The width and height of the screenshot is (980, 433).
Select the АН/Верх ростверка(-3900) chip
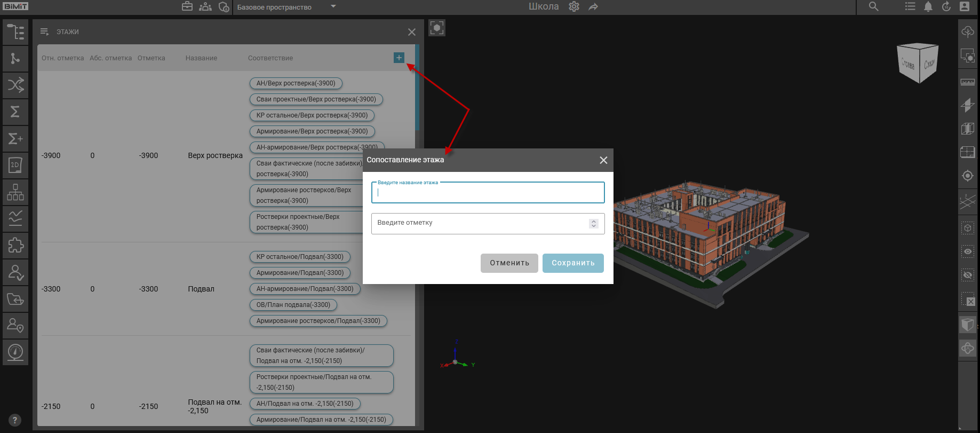296,83
